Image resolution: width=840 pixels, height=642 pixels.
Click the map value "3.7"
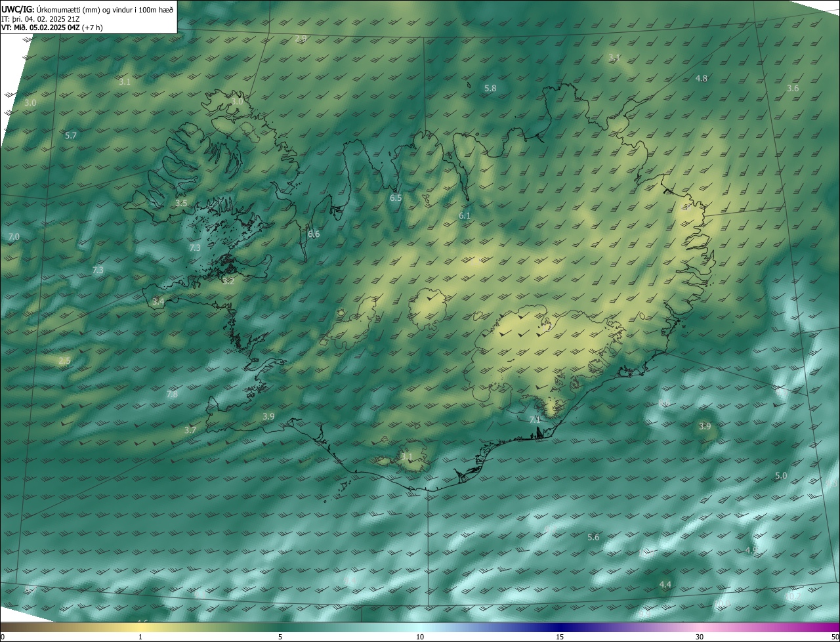click(x=190, y=430)
